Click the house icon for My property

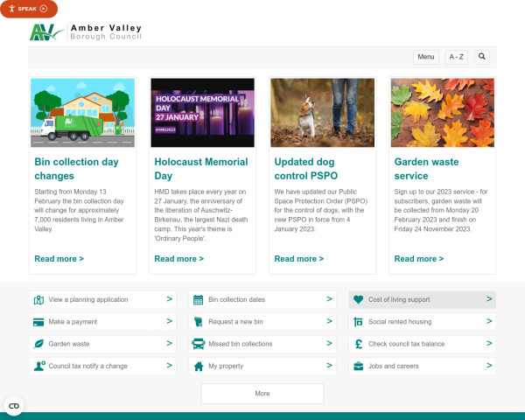[x=199, y=366]
